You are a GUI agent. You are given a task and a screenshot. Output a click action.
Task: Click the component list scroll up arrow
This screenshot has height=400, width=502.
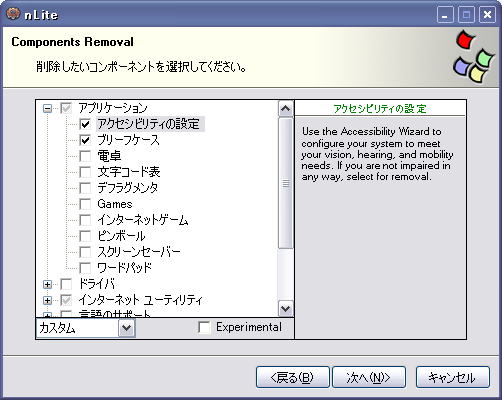(x=286, y=108)
